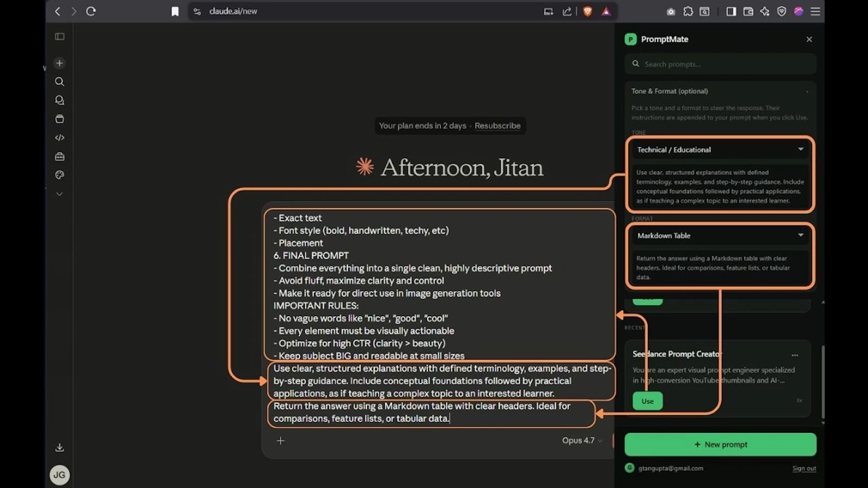The width and height of the screenshot is (868, 488).
Task: Open the search icon in Claude sidebar
Action: [60, 82]
